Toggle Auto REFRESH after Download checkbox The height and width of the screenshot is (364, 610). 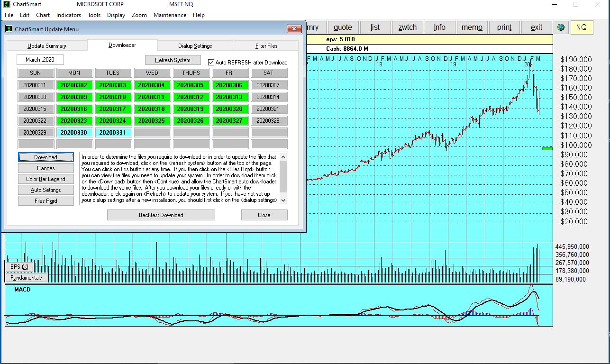tap(211, 62)
